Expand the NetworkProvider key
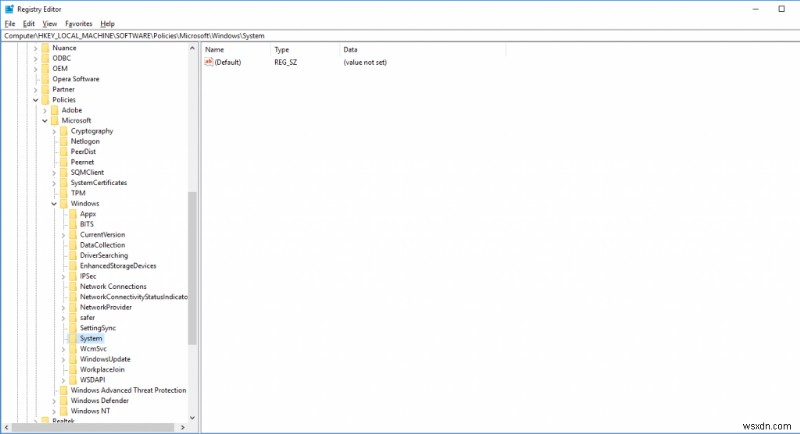Viewport: 800px width, 434px height. [x=63, y=307]
